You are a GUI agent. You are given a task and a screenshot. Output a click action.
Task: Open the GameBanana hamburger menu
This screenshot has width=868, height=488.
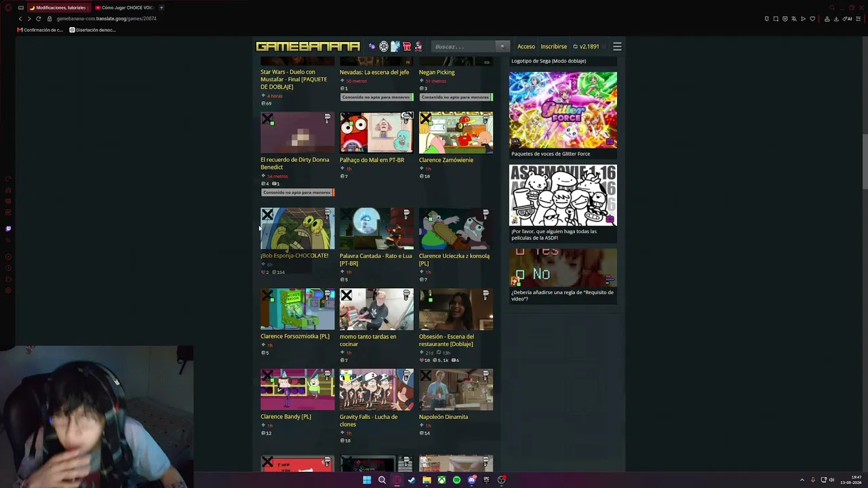[x=617, y=46]
